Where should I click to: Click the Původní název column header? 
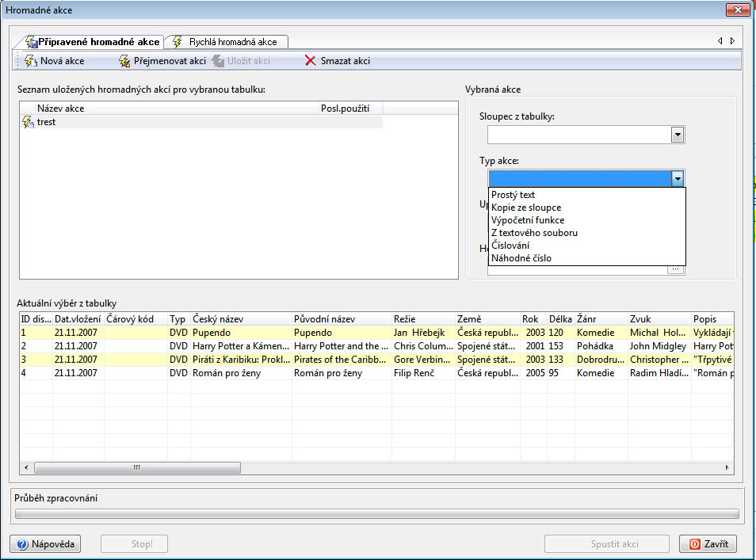pyautogui.click(x=342, y=319)
